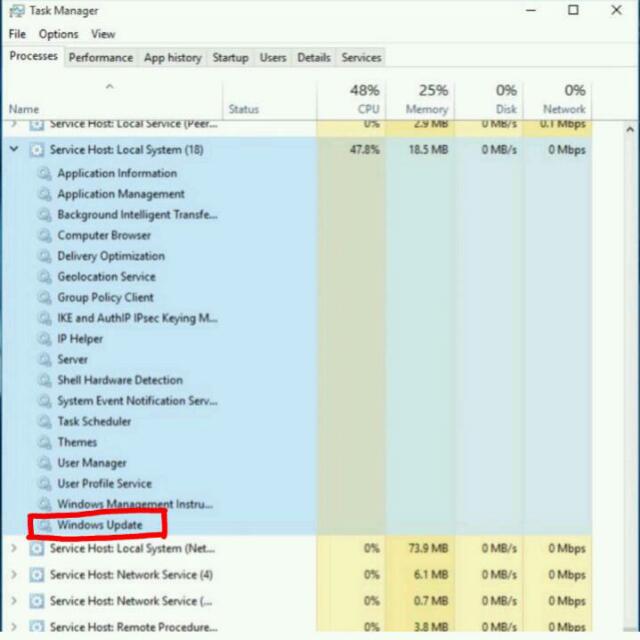This screenshot has width=640, height=640.
Task: Expand Service Host: Local System (Net... group
Action: (x=14, y=549)
